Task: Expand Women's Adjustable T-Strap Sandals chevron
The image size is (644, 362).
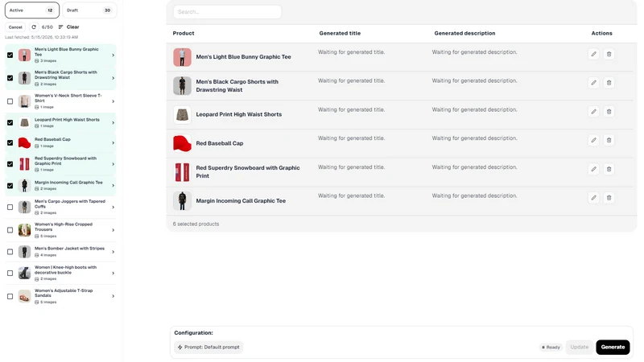Action: click(113, 296)
